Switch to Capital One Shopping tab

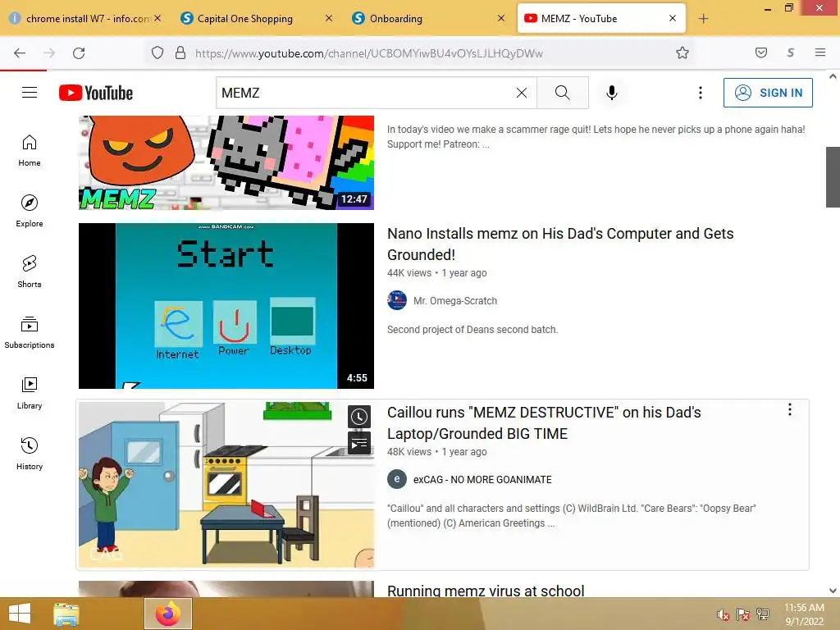(x=244, y=19)
